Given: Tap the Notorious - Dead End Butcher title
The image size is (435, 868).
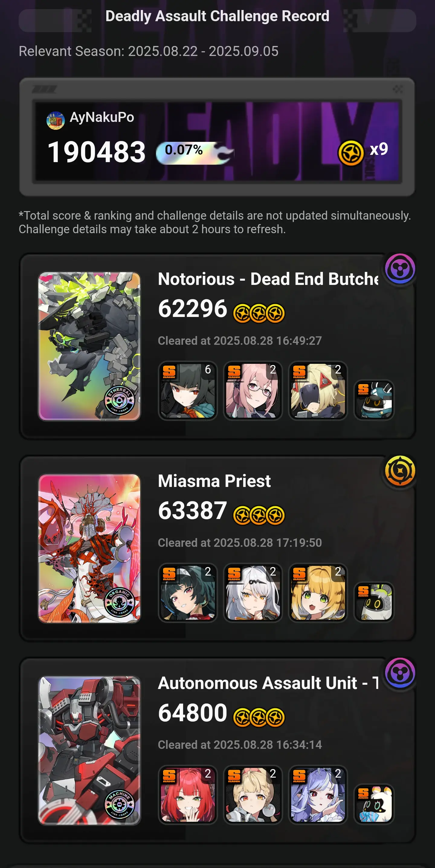Looking at the screenshot, I should pos(268,279).
